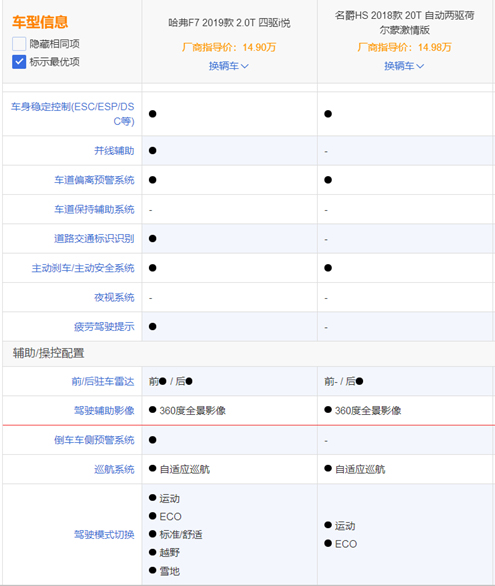The height and width of the screenshot is (586, 495).
Task: Open the 名爵HS 2018款 20T model title
Action: click(405, 22)
